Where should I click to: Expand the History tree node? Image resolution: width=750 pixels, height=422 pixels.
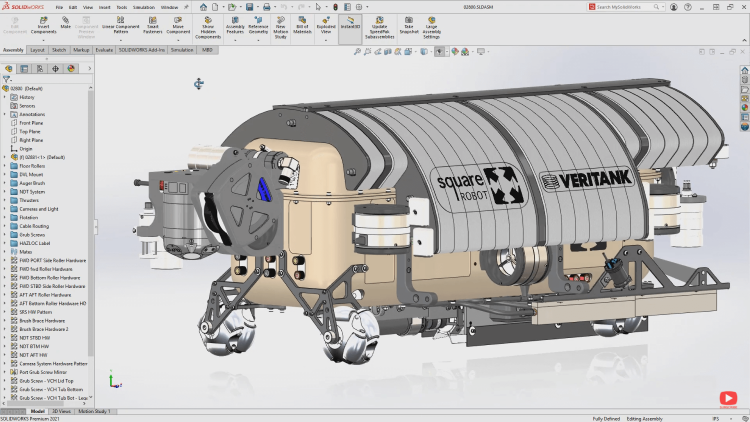pyautogui.click(x=5, y=97)
